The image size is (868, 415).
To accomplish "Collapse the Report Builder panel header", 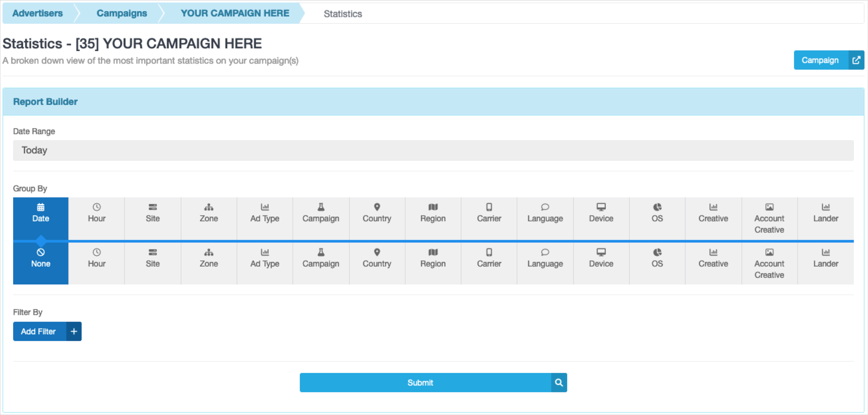I will coord(45,102).
